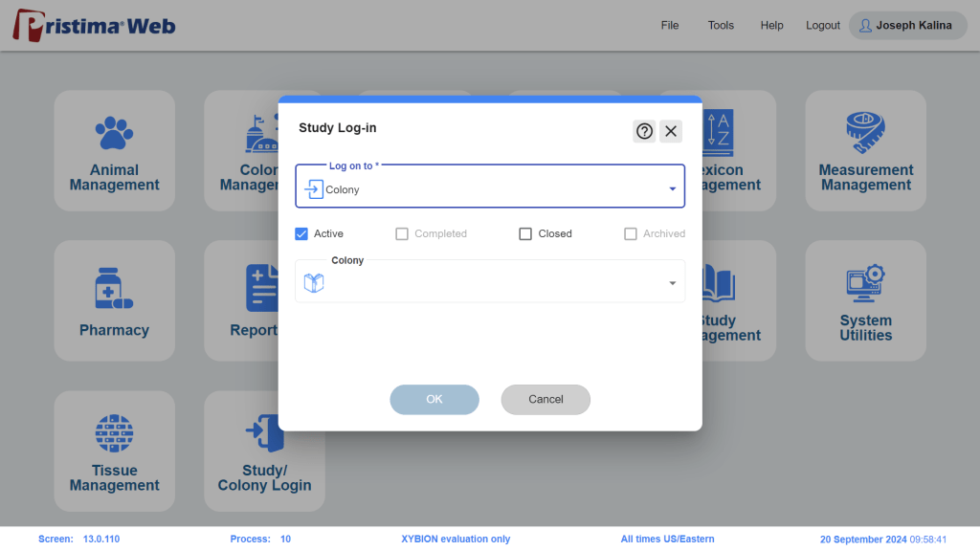Click the OK button
Image resolution: width=980 pixels, height=551 pixels.
pyautogui.click(x=434, y=399)
